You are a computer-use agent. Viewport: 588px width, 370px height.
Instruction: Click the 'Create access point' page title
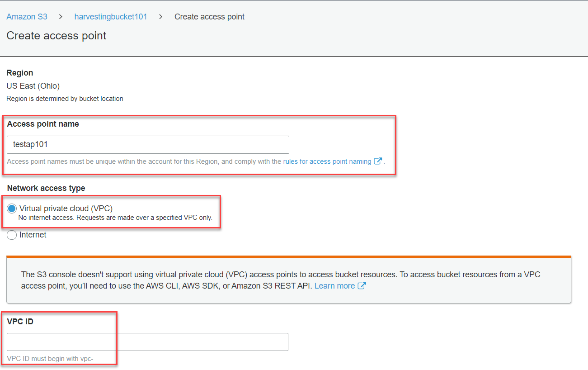(56, 36)
